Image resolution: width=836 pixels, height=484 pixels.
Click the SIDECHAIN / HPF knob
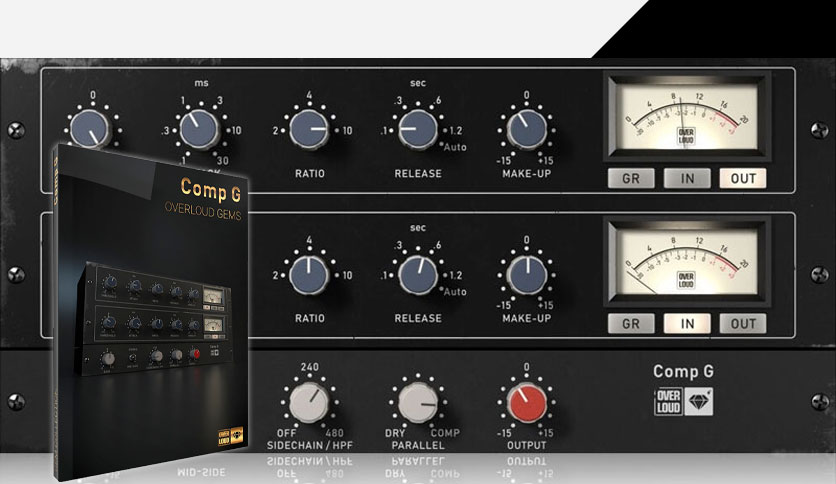coord(309,402)
